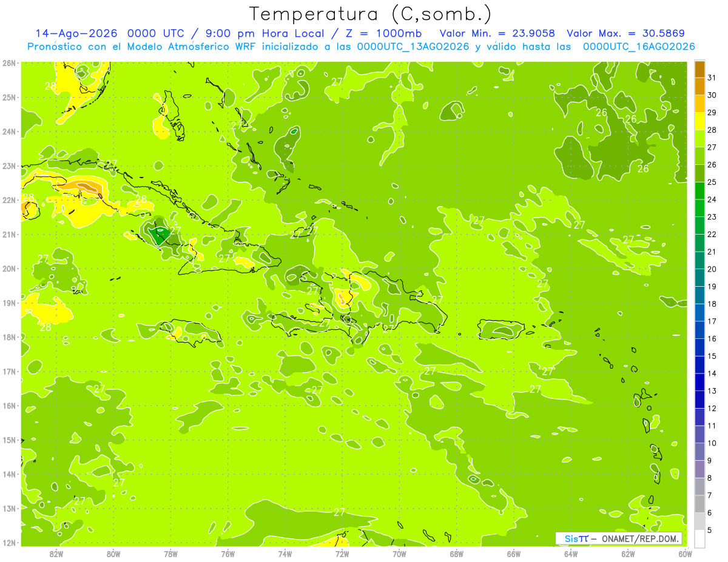Image resolution: width=728 pixels, height=562 pixels.
Task: Click the latitude label "18N"
Action: (9, 337)
